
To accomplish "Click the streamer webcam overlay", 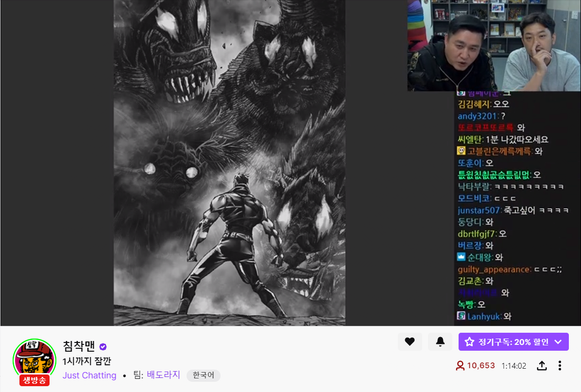I will [x=494, y=45].
